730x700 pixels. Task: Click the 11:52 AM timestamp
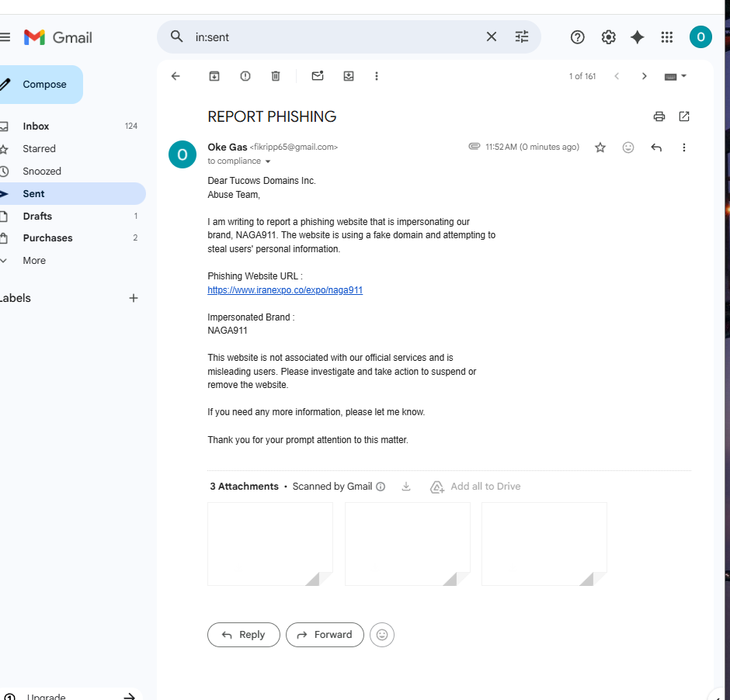coord(532,147)
